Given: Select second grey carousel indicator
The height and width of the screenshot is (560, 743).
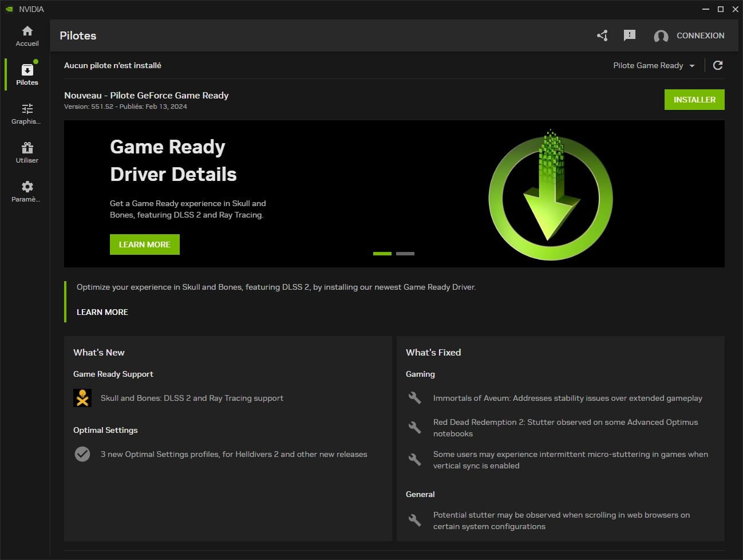Looking at the screenshot, I should 405,254.
